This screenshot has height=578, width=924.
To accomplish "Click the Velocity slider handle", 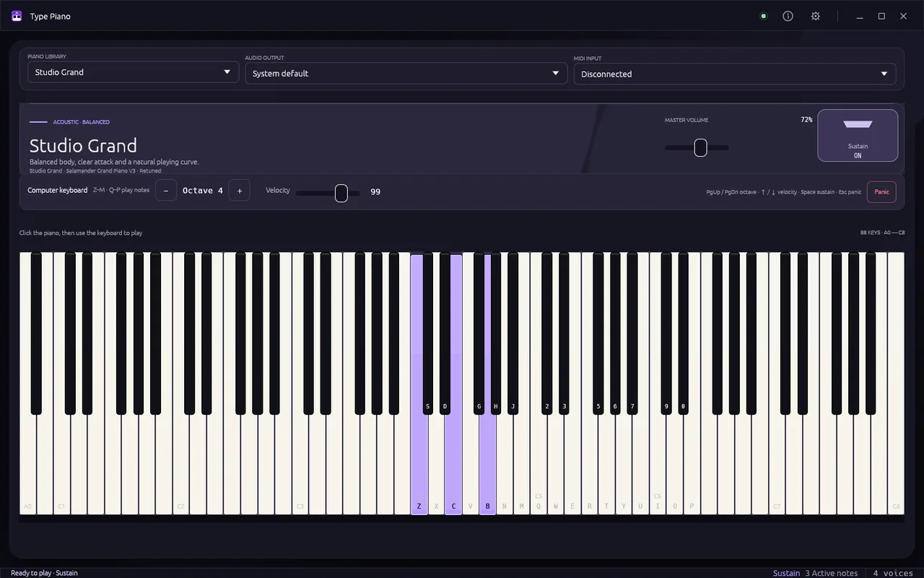I will click(341, 193).
